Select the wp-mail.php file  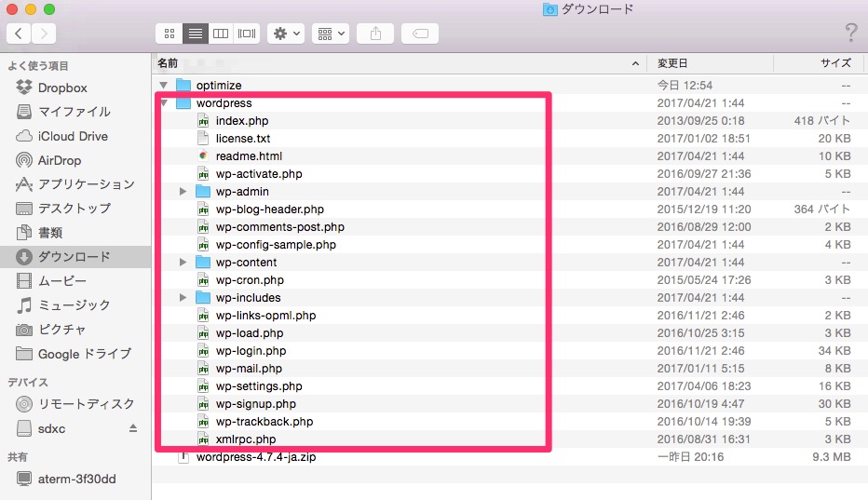click(249, 369)
